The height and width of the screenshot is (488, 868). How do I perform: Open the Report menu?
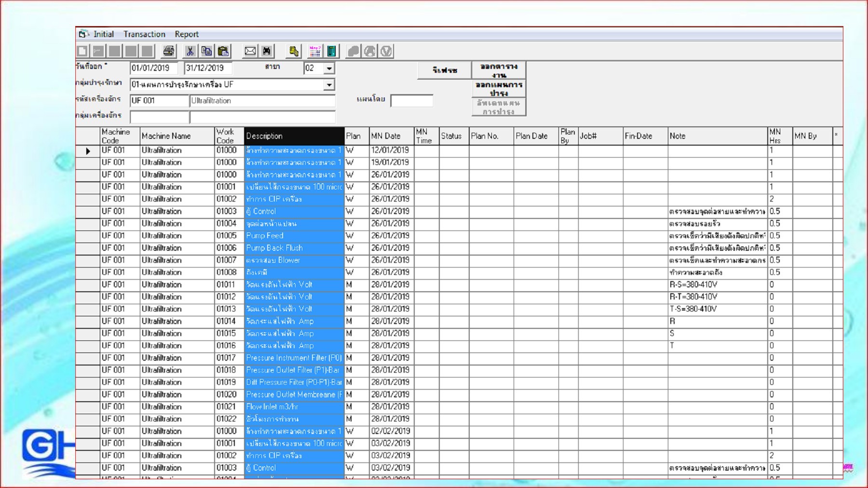pyautogui.click(x=186, y=34)
